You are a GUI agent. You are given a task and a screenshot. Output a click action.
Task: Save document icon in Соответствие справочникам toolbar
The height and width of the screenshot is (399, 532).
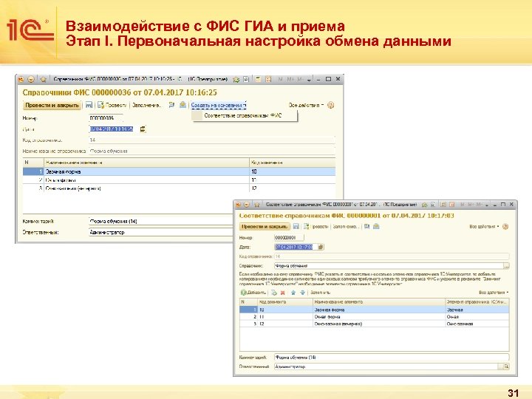(296, 226)
